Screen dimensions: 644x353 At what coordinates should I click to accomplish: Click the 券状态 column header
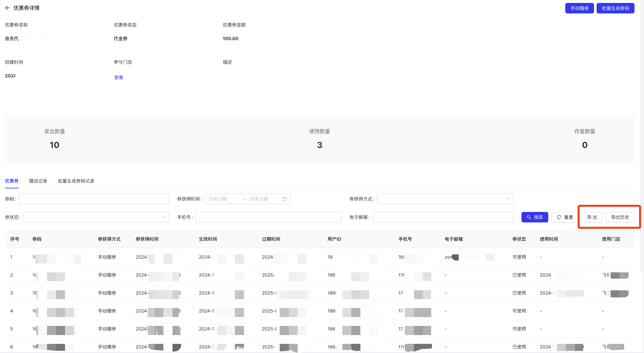click(519, 239)
